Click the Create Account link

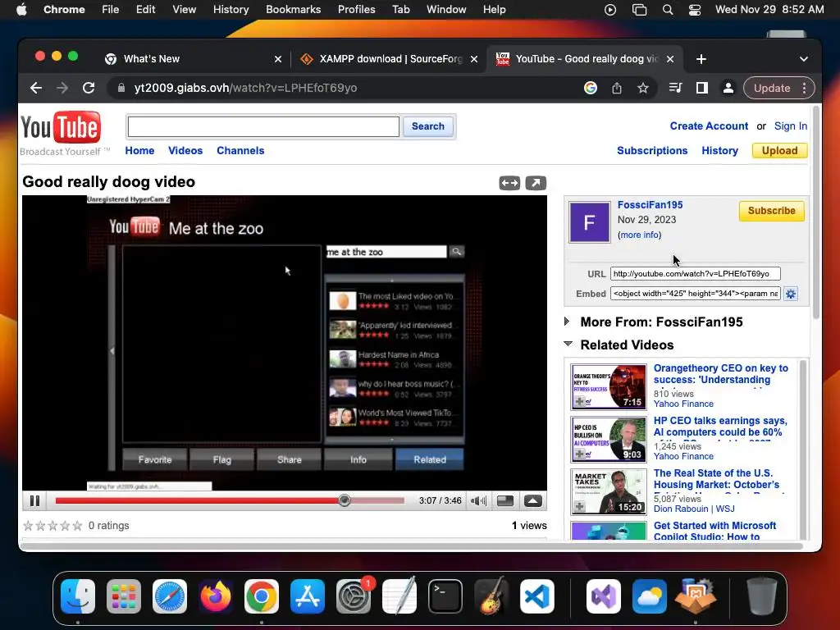[709, 126]
